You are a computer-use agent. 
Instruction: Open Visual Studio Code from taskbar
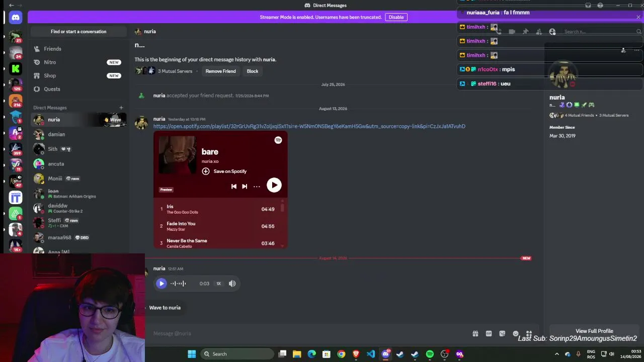click(x=371, y=354)
